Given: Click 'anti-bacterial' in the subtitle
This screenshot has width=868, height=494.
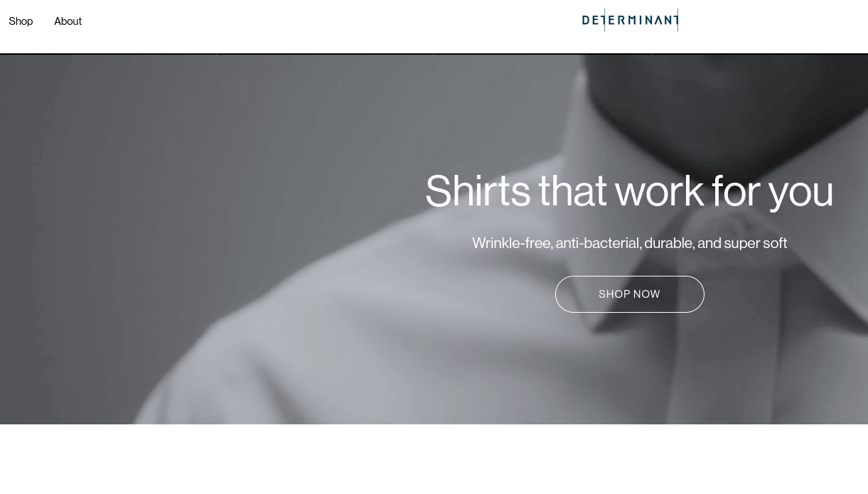Looking at the screenshot, I should point(598,242).
